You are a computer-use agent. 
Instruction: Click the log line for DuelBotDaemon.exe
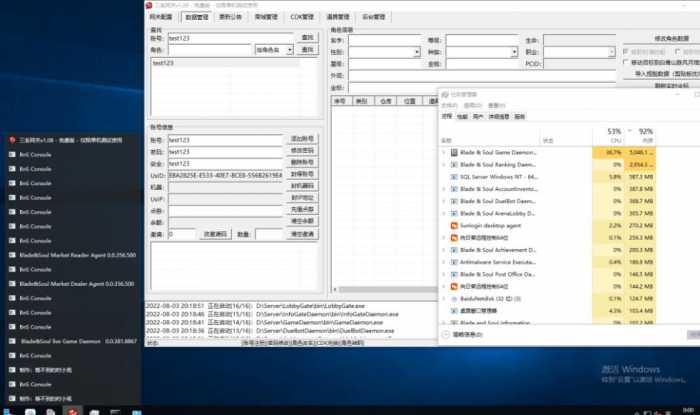click(x=271, y=331)
